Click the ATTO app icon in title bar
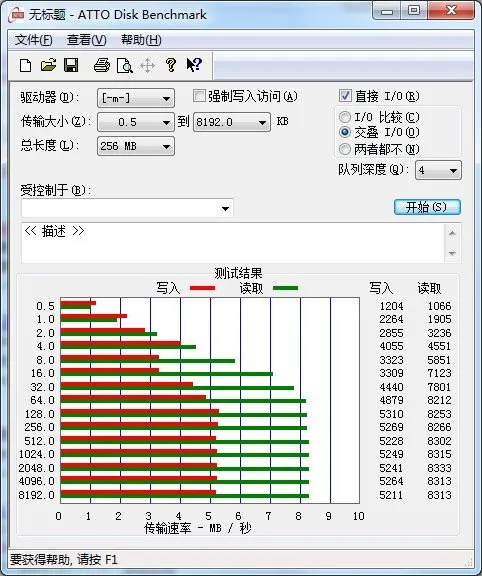Screen dimensions: 482x576 pyautogui.click(x=17, y=15)
